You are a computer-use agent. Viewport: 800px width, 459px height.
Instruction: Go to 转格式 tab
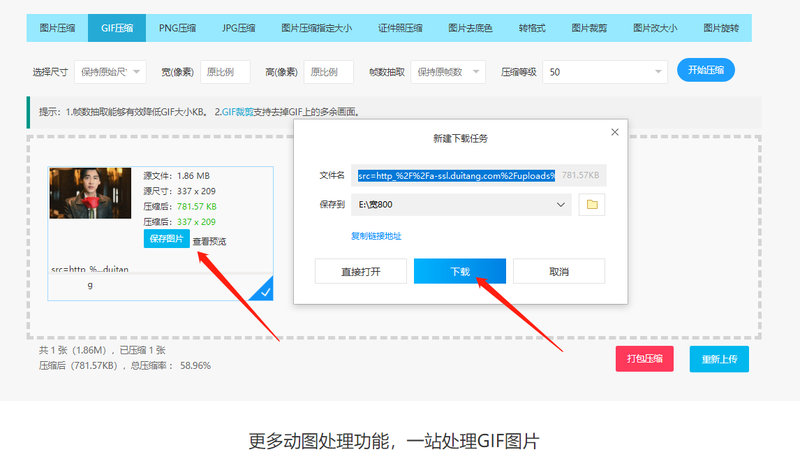[532, 28]
